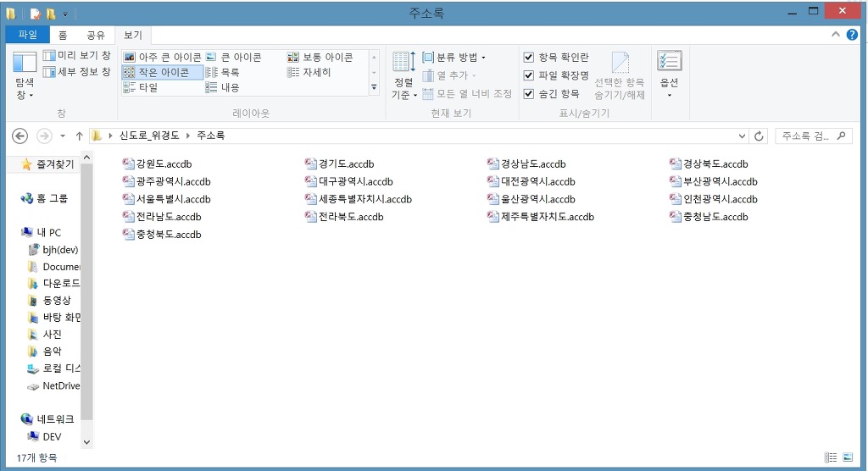
Task: Open 강원도.accdb file
Action: point(157,163)
